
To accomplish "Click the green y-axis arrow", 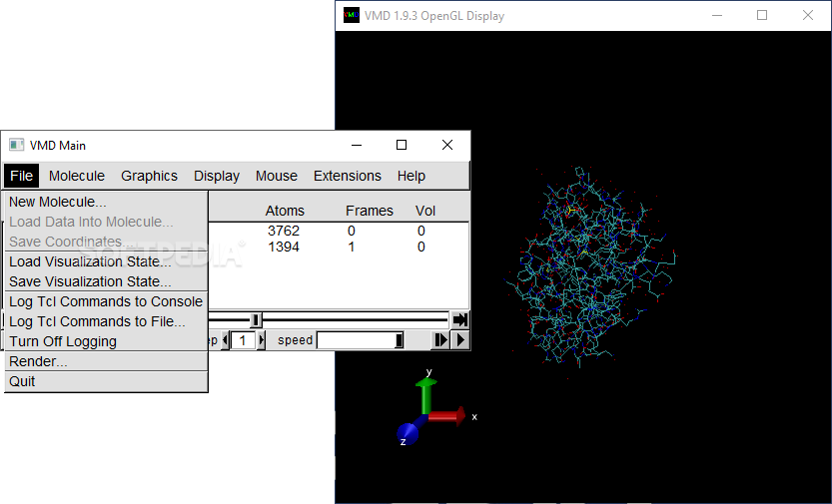I will [426, 394].
